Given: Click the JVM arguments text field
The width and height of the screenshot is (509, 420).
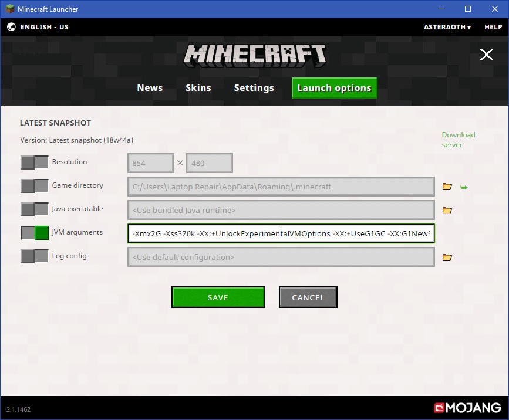Looking at the screenshot, I should coord(281,233).
